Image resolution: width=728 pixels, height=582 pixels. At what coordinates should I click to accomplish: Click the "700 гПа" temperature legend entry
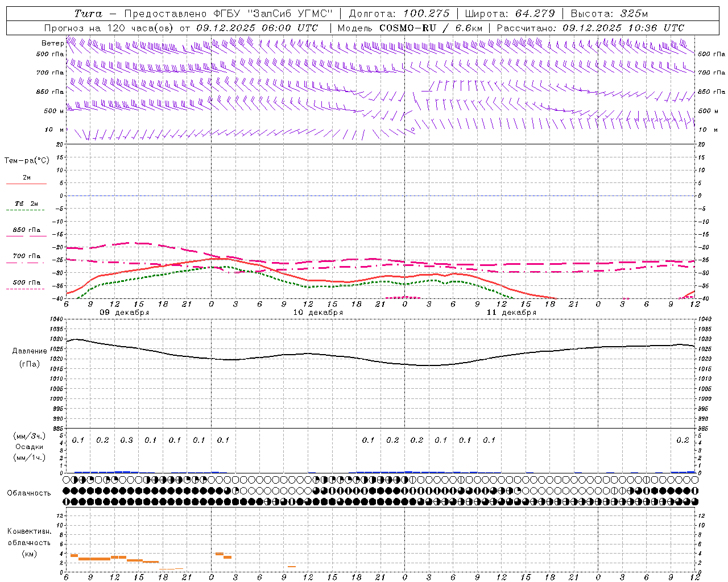click(27, 256)
